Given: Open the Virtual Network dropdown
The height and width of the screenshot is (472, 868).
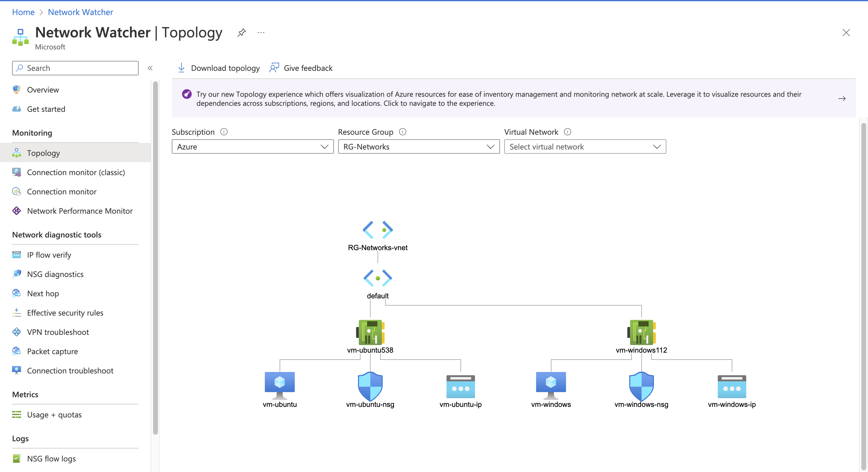Looking at the screenshot, I should point(585,146).
